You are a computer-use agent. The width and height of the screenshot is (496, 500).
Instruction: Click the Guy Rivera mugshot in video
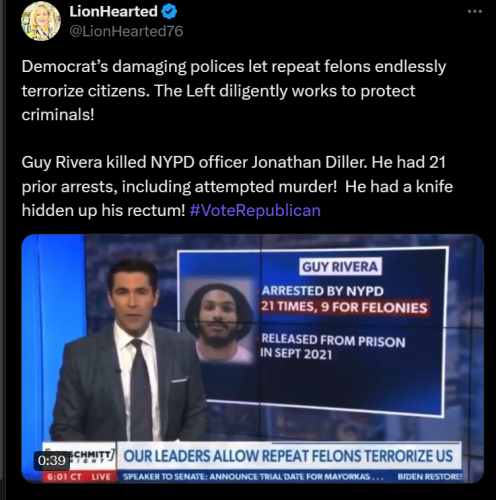click(x=219, y=322)
